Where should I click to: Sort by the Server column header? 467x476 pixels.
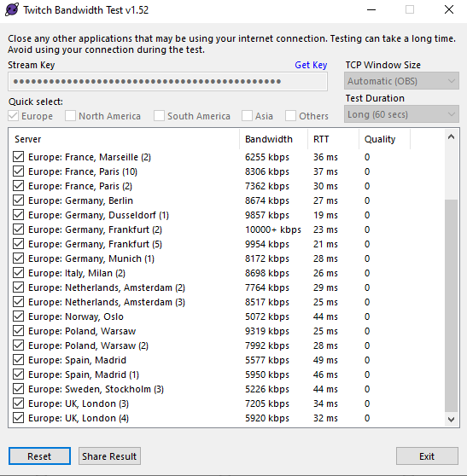click(124, 139)
